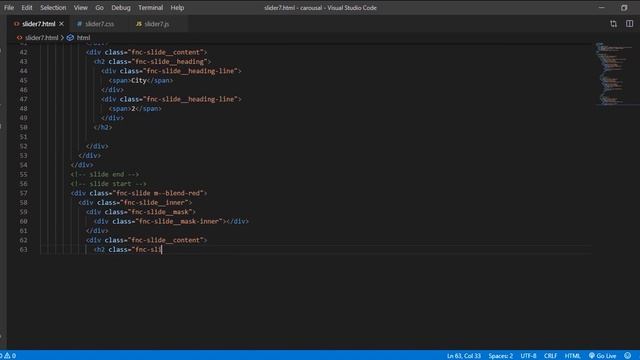Click the JS icon on slider7.js tab
Image resolution: width=640 pixels, height=360 pixels.
pyautogui.click(x=139, y=24)
